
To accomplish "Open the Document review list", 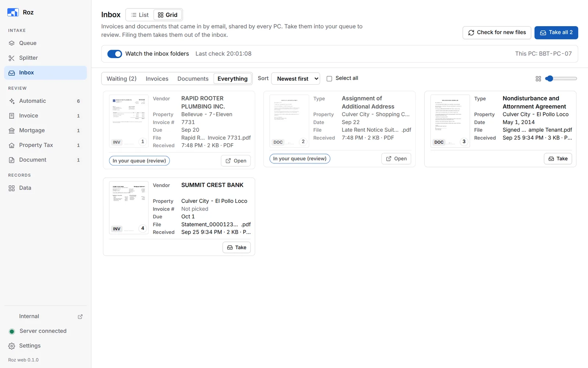I will 46,160.
